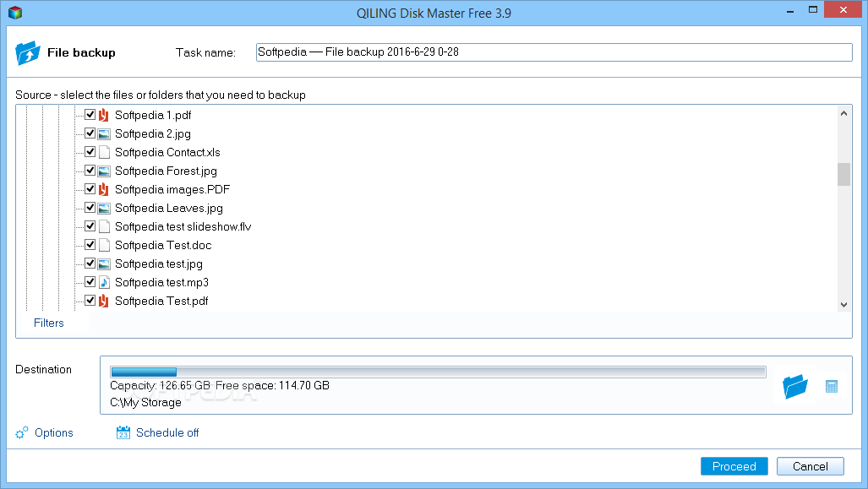Select the Softpedia test.mp3 file name
This screenshot has height=489, width=868.
coord(161,282)
